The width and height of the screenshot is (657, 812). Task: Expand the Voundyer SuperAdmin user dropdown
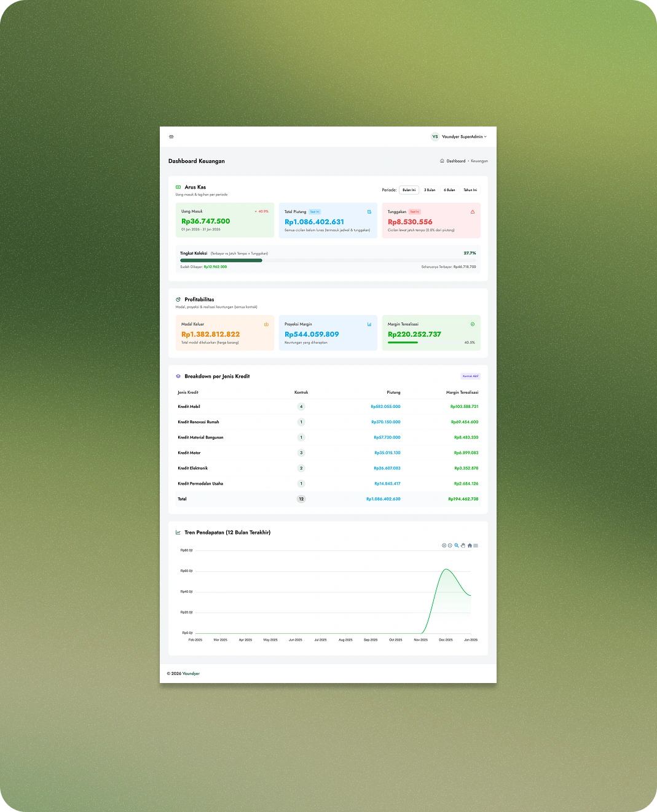tap(464, 137)
